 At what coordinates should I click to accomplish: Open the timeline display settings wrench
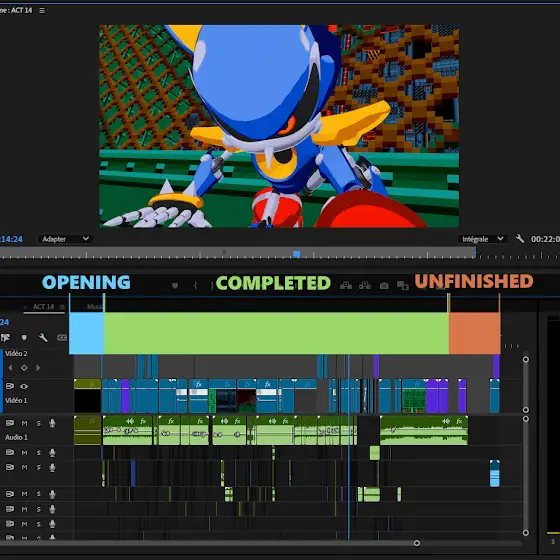[x=43, y=338]
